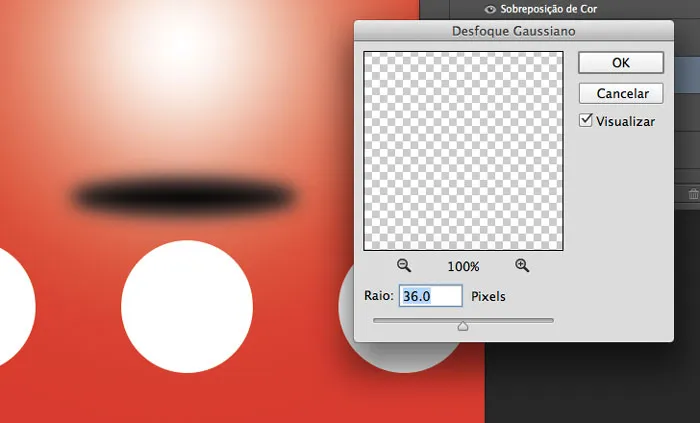The width and height of the screenshot is (700, 423).
Task: Click the trash icon in layers panel
Action: [x=693, y=194]
